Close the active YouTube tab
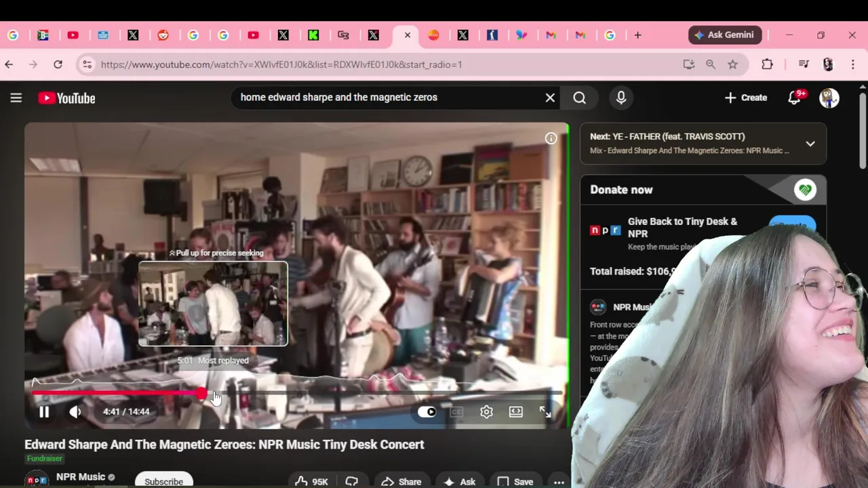The image size is (868, 488). pos(407,35)
